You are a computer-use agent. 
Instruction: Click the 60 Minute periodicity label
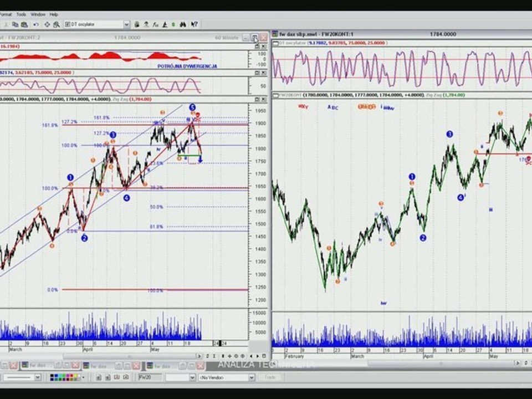pos(227,38)
